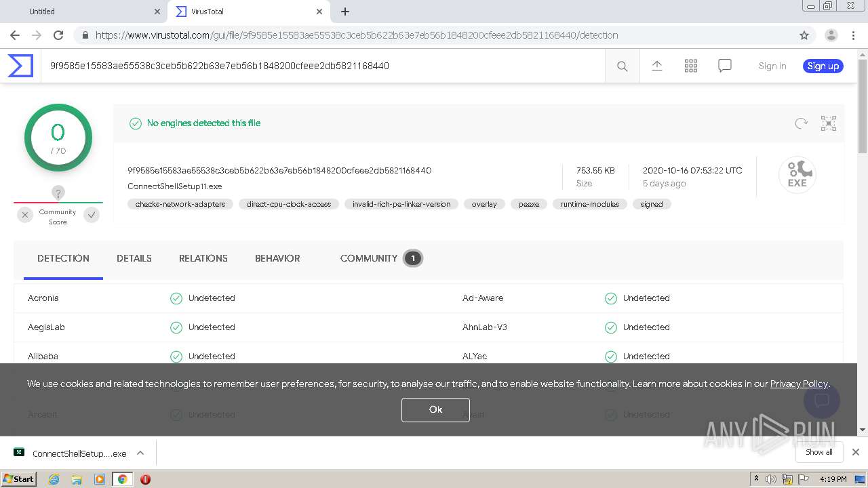This screenshot has height=488, width=868.
Task: Close the downloads bar
Action: point(855,452)
